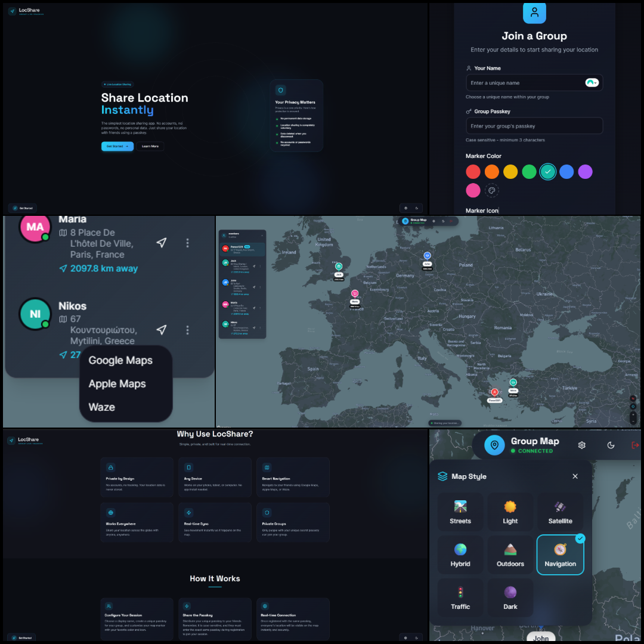This screenshot has height=644, width=644.
Task: Expand the custom marker icon picker
Action: [x=491, y=190]
